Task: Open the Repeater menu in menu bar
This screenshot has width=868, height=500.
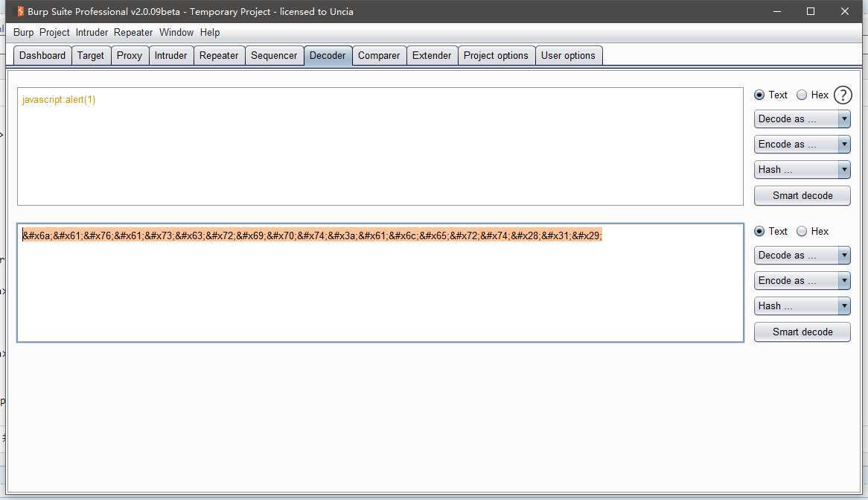Action: coord(133,33)
